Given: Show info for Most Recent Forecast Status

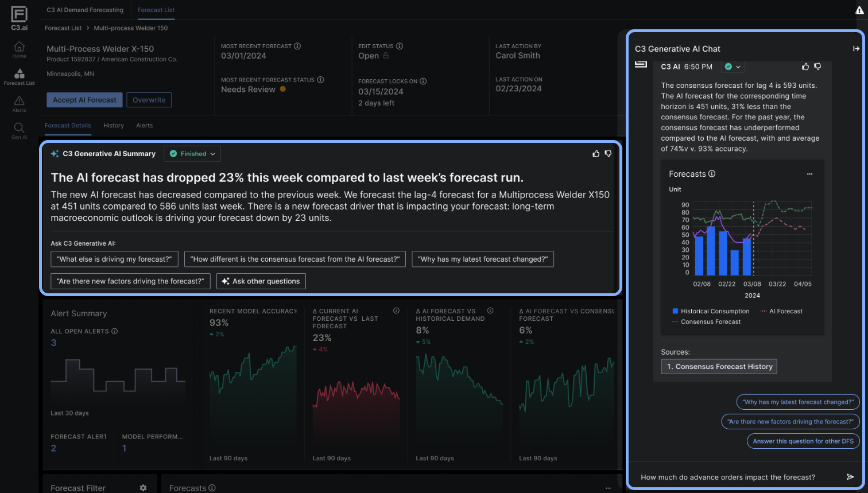Looking at the screenshot, I should [x=320, y=80].
